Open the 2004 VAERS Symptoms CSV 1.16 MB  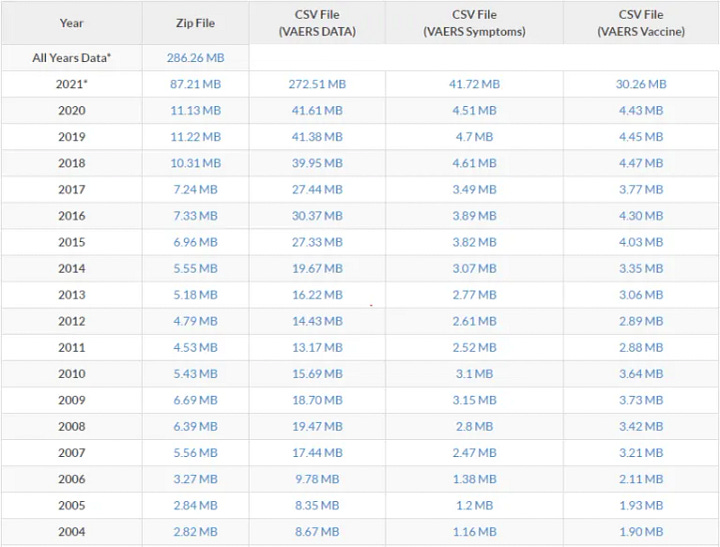pyautogui.click(x=474, y=532)
